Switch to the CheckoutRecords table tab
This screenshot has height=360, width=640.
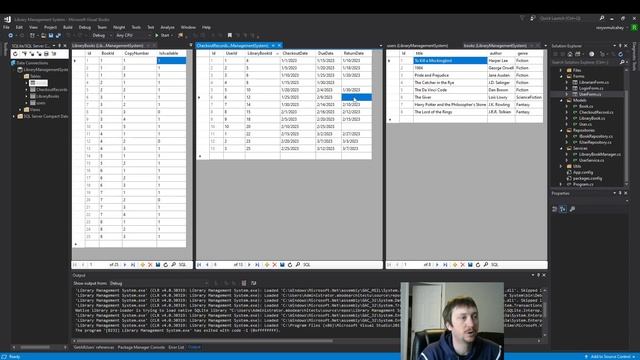(x=233, y=45)
